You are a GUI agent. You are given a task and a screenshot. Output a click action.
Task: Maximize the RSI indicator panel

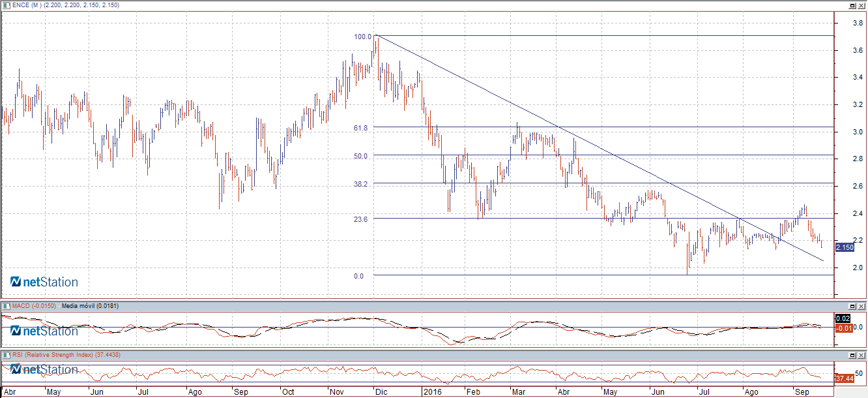pos(852,354)
